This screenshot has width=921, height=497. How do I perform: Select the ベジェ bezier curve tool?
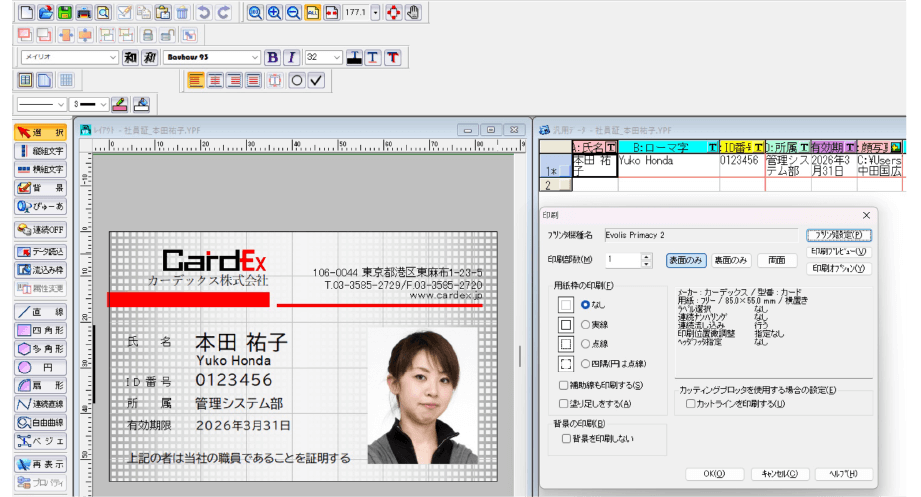(x=41, y=441)
